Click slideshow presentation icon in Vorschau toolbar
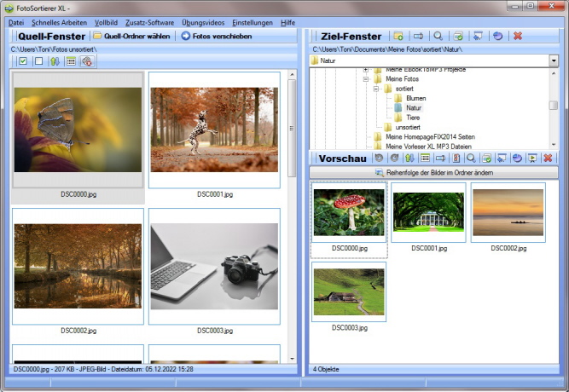Screen dimensions: 569x392 pyautogui.click(x=531, y=159)
